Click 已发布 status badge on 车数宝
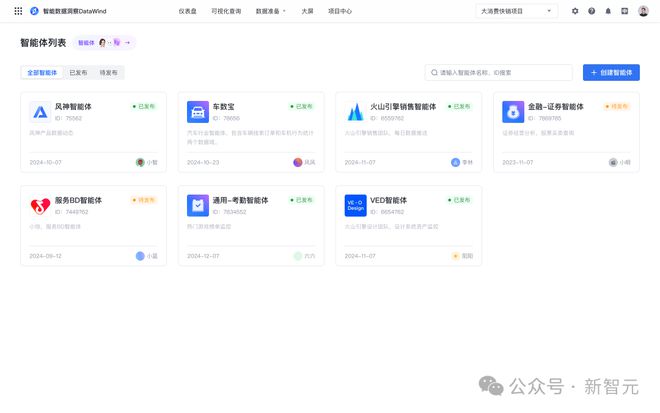 pyautogui.click(x=301, y=107)
